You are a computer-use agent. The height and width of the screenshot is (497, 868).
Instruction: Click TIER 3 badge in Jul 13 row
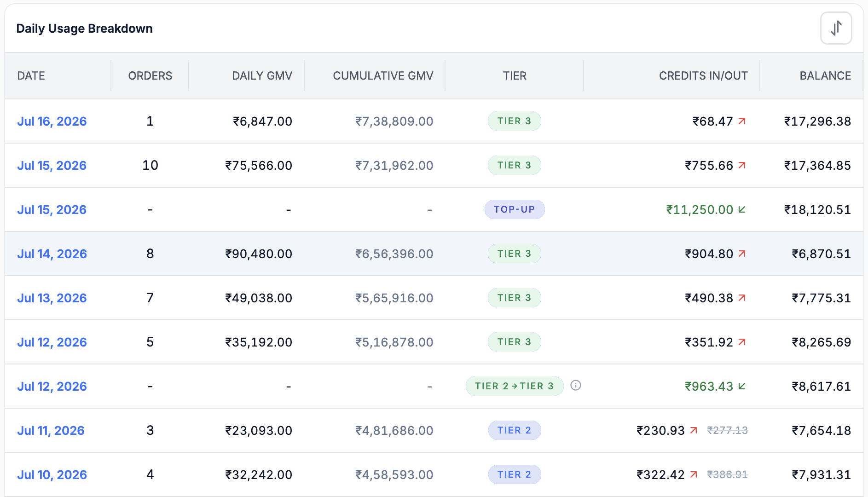click(515, 298)
